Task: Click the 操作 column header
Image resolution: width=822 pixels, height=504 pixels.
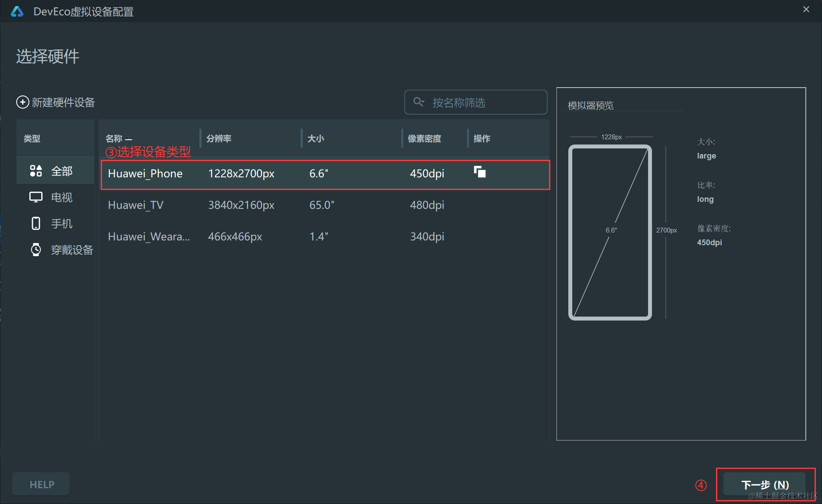Action: pos(482,138)
